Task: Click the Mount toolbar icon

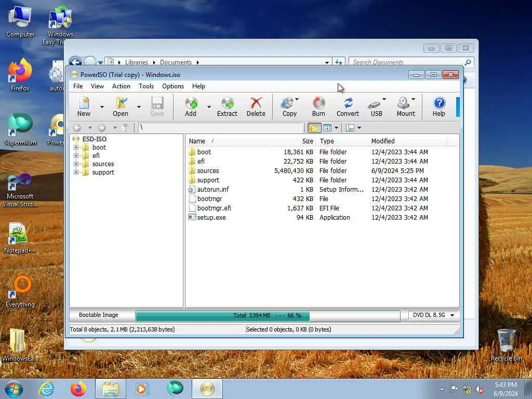Action: pyautogui.click(x=405, y=107)
